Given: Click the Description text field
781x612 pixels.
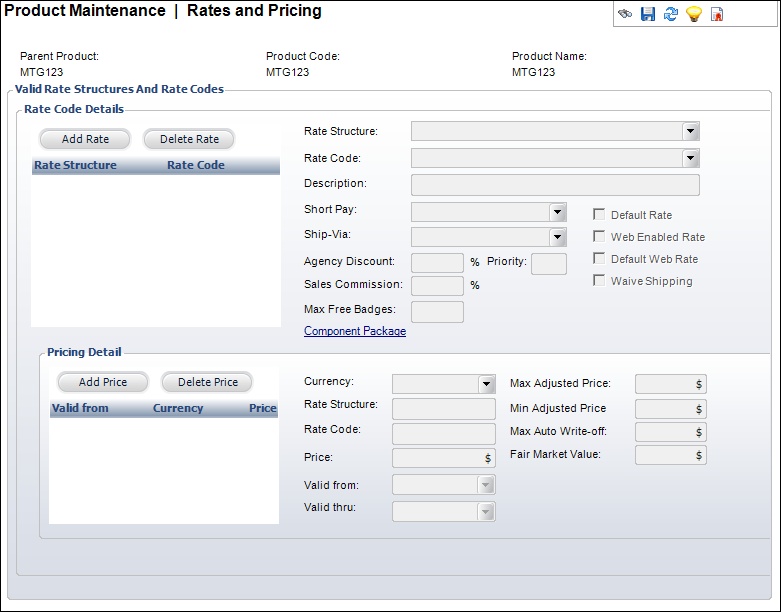Looking at the screenshot, I should click(555, 185).
